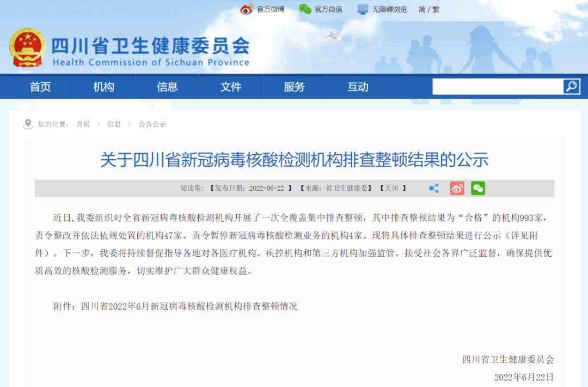Open the 附件 attachment link
This screenshot has width=588, height=387.
189,306
